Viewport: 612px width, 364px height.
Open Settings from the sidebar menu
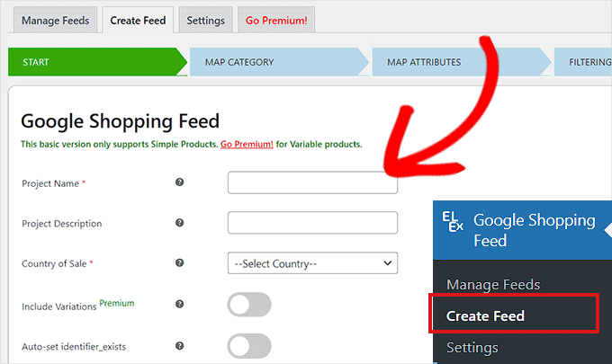(472, 347)
